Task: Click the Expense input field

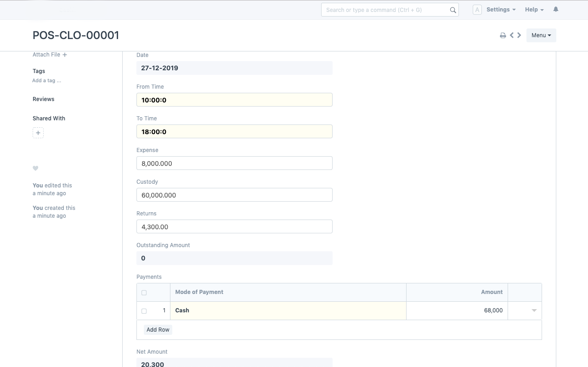Action: 234,164
